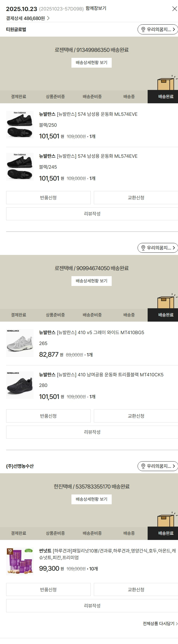Request return for New Balance 574 shoes

(x=48, y=198)
